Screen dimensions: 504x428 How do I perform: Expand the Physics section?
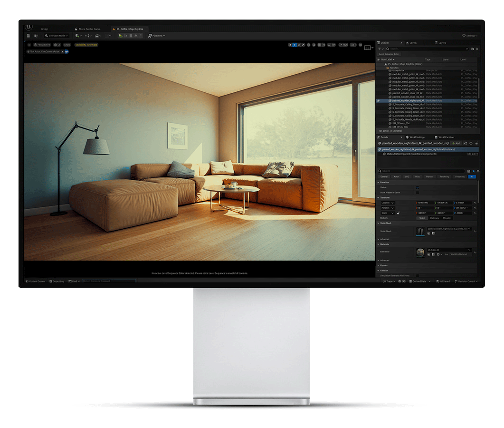(378, 266)
